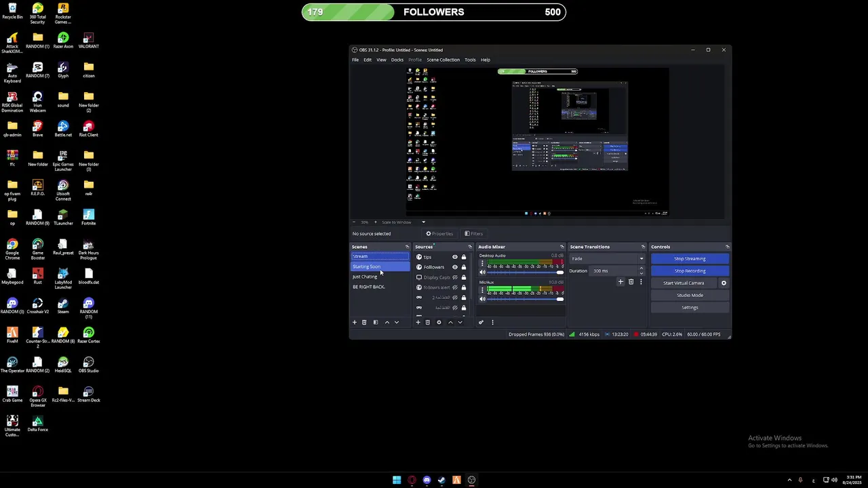Open scene filters icon in Scenes panel
Screen dimensions: 868x488
pos(376,322)
